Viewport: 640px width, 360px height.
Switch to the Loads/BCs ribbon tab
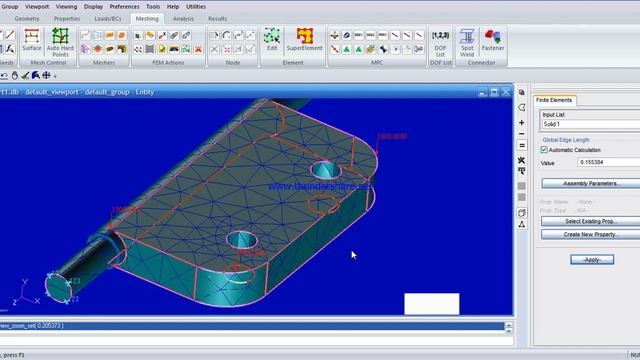tap(108, 19)
